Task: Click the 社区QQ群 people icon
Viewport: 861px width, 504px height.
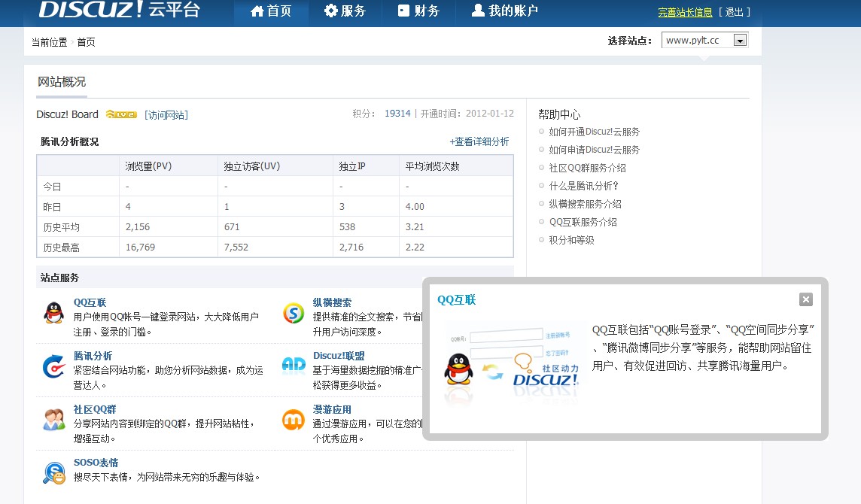Action: pyautogui.click(x=54, y=420)
